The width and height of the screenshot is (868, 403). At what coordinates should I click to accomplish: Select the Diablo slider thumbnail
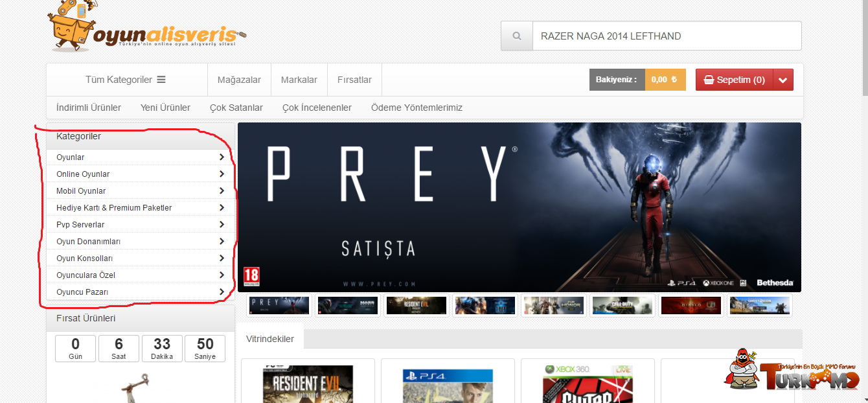click(x=691, y=305)
